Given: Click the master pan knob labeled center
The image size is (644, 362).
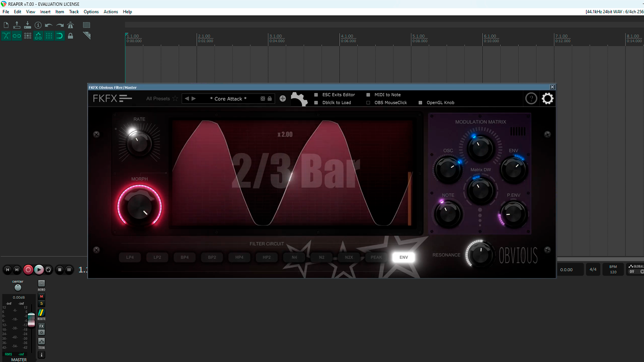Looking at the screenshot, I should 18,288.
